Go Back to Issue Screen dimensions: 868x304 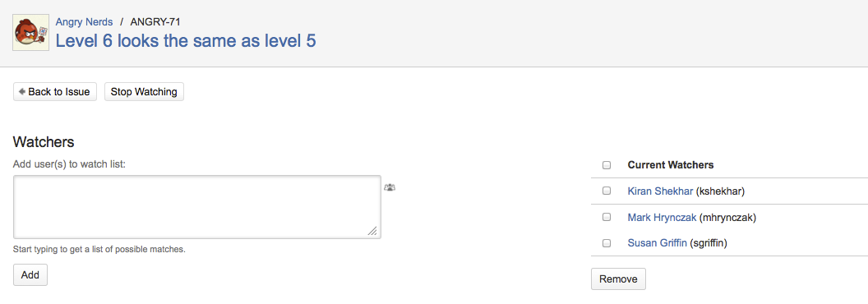(55, 92)
